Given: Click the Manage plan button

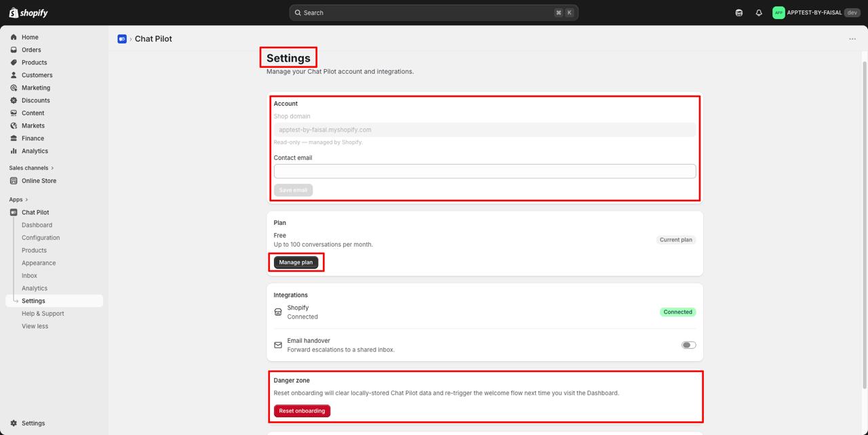Looking at the screenshot, I should [296, 262].
